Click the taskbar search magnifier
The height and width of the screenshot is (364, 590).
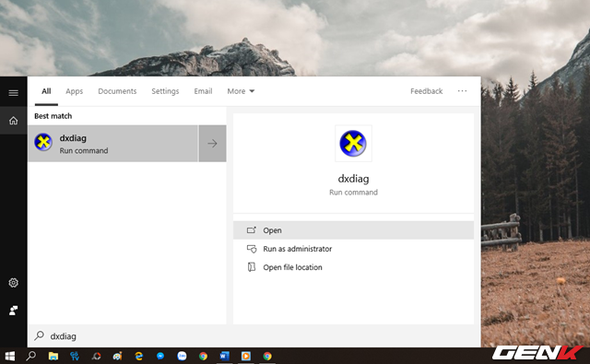[x=30, y=356]
